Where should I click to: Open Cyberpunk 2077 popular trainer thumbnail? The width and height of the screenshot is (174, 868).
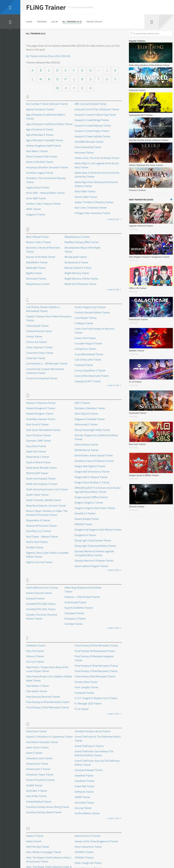150,103
